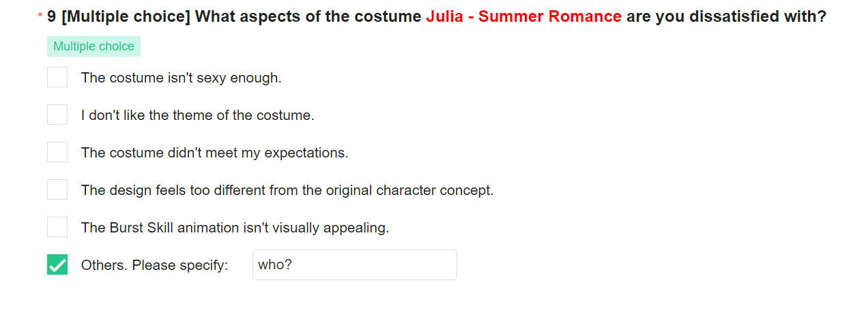The image size is (868, 319).
Task: Click the green Multiple choice badge
Action: [x=93, y=46]
